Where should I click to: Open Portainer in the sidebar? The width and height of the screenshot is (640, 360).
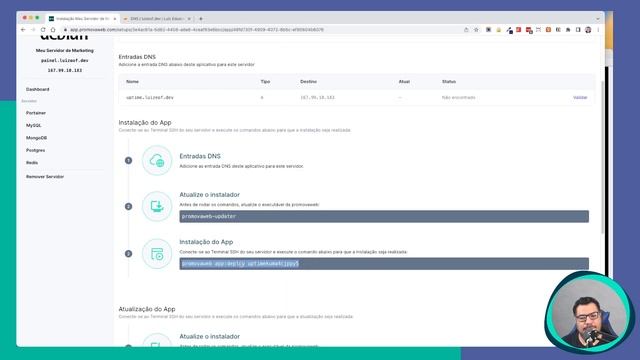36,113
